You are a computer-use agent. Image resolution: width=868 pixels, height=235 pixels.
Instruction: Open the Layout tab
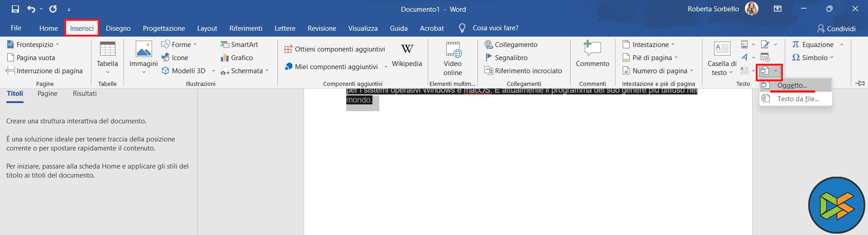pos(207,28)
